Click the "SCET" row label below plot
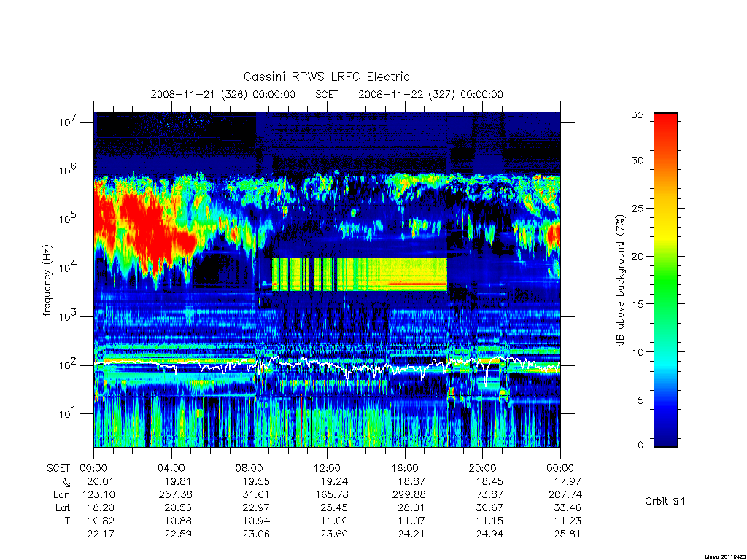The height and width of the screenshot is (560, 747). click(58, 468)
